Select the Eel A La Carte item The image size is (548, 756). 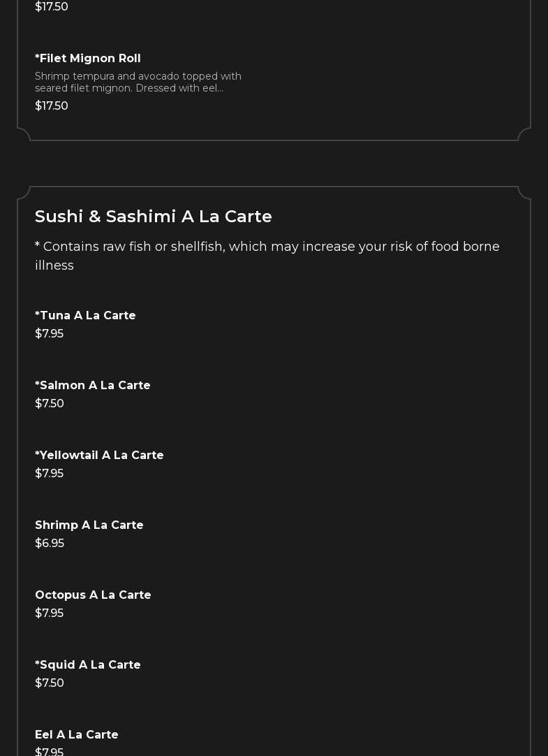click(x=77, y=735)
